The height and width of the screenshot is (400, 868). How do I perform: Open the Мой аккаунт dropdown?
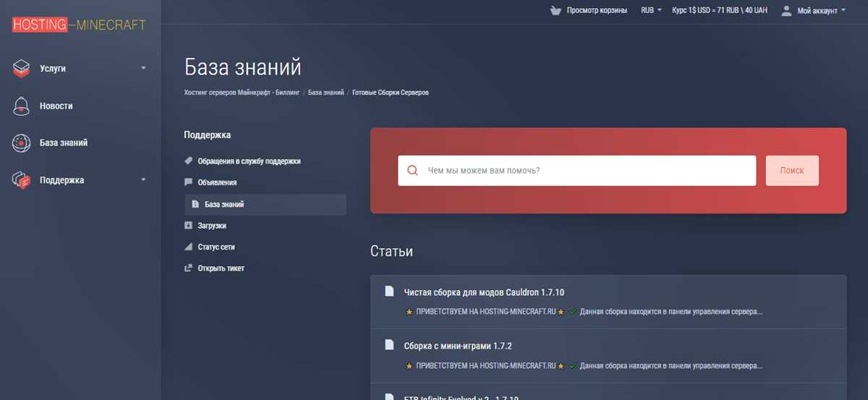pyautogui.click(x=821, y=11)
